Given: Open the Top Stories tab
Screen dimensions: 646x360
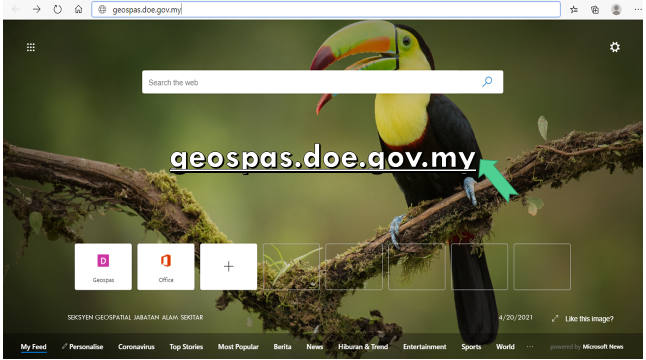Looking at the screenshot, I should 186,347.
